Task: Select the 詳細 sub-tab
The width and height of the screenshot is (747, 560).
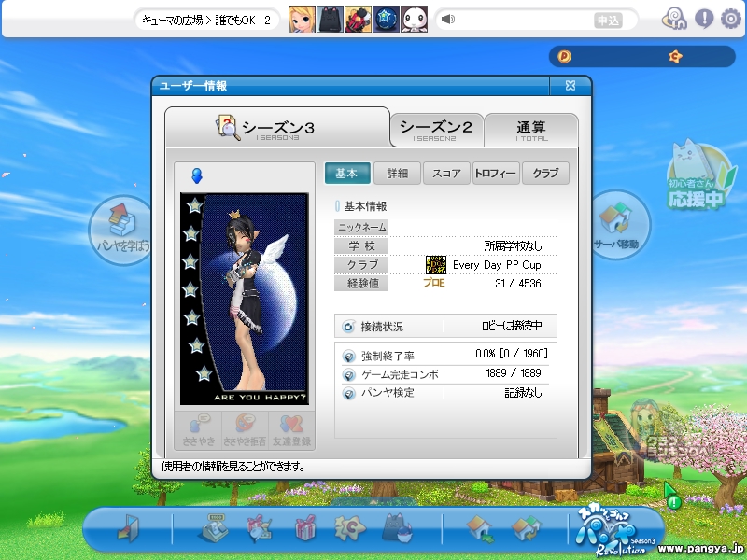Action: 398,174
